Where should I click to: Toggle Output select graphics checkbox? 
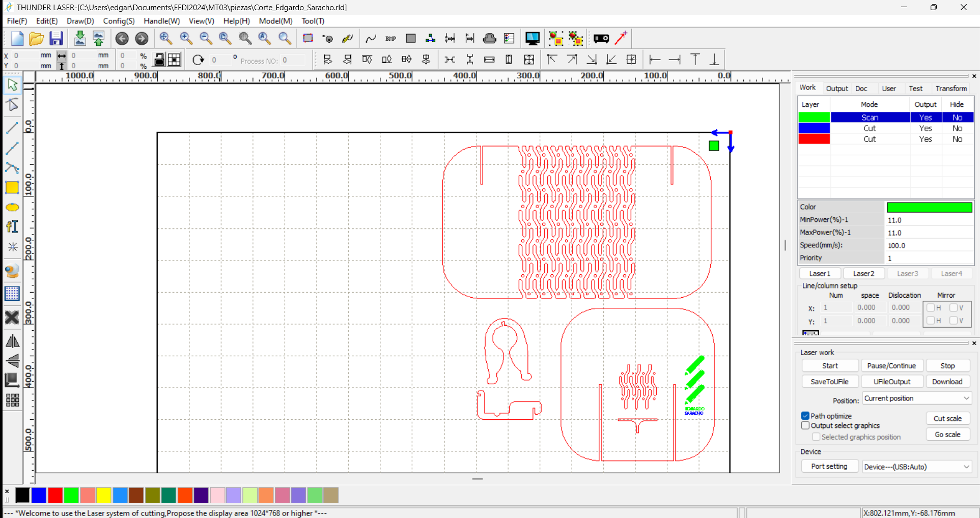805,425
